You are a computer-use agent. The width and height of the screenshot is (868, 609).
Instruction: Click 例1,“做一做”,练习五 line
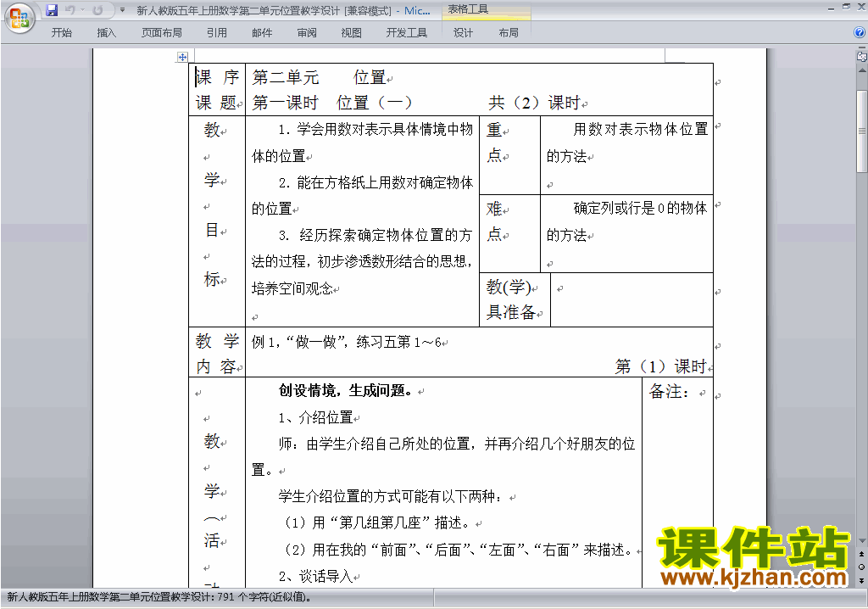[347, 342]
